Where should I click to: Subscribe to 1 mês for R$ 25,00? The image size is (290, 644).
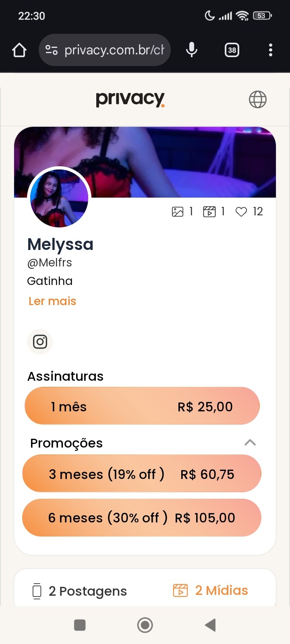(x=142, y=406)
